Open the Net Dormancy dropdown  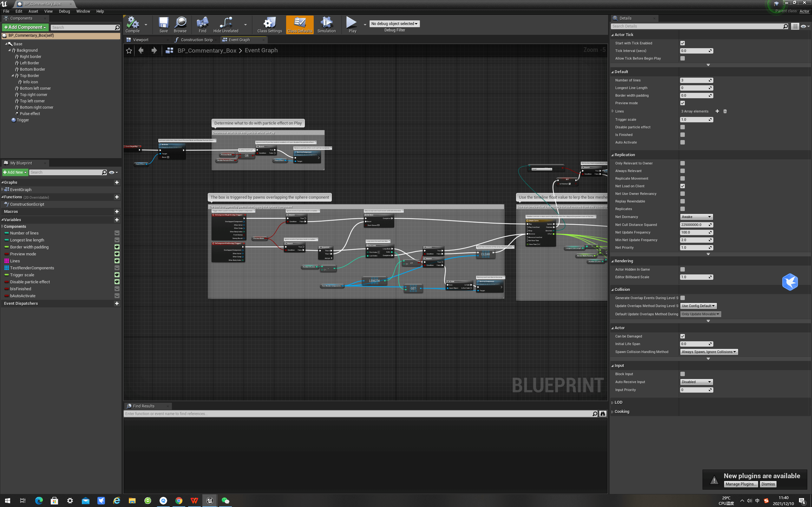pos(696,217)
